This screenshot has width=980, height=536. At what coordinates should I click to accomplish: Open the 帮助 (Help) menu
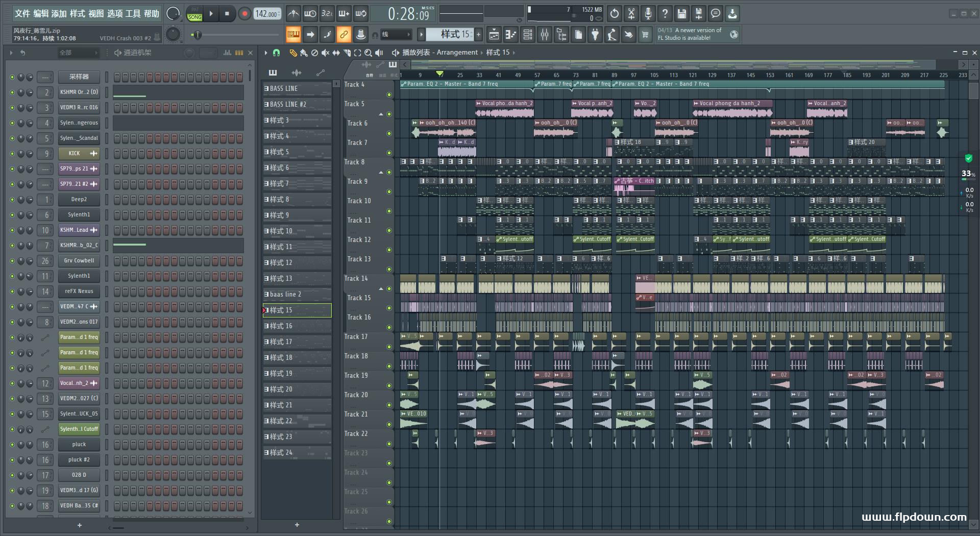(152, 14)
